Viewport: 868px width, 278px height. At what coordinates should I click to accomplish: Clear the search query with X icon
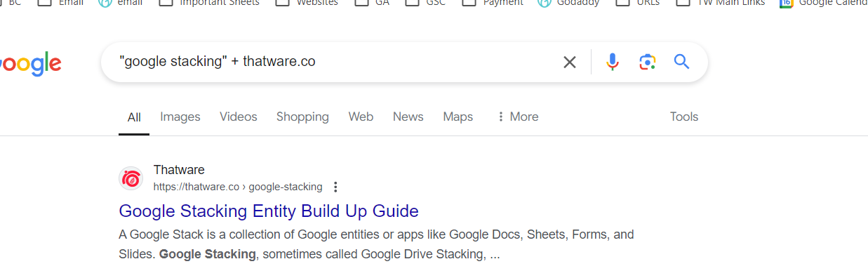coord(570,62)
